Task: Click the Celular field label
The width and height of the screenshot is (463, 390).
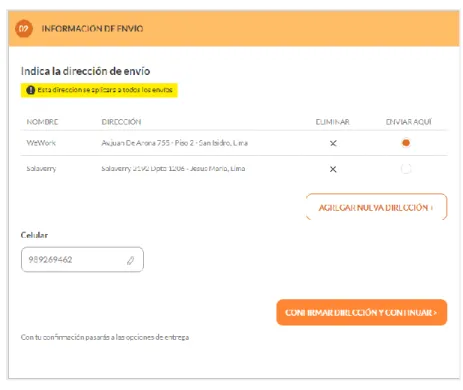Action: (x=34, y=235)
